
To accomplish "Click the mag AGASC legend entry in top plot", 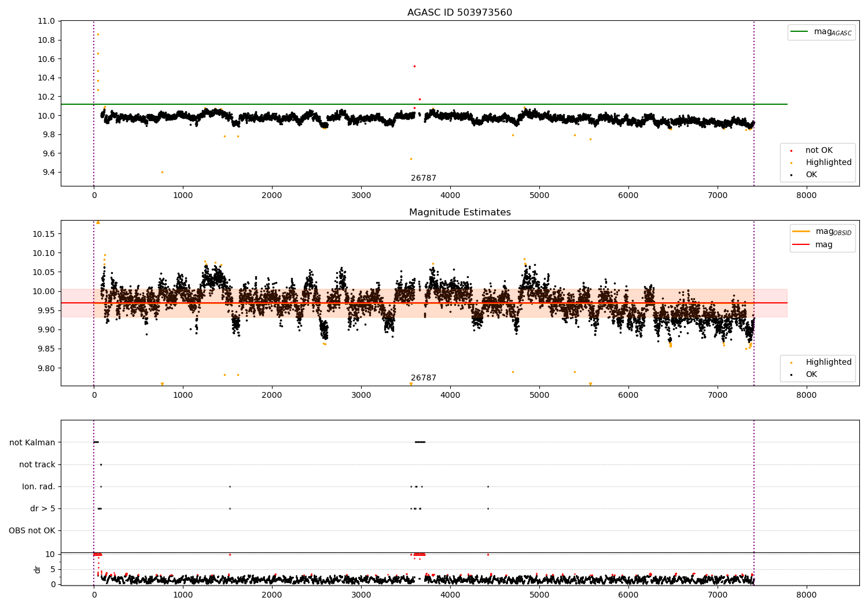I will pos(821,32).
